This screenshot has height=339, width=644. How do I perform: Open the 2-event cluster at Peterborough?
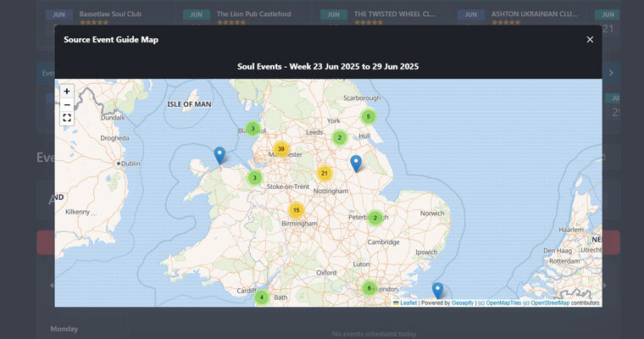click(375, 218)
